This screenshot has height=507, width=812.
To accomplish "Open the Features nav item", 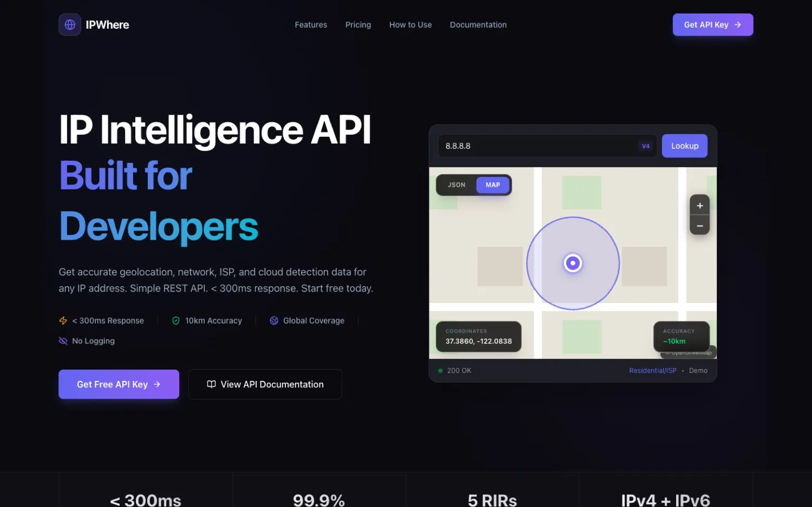I will (311, 25).
